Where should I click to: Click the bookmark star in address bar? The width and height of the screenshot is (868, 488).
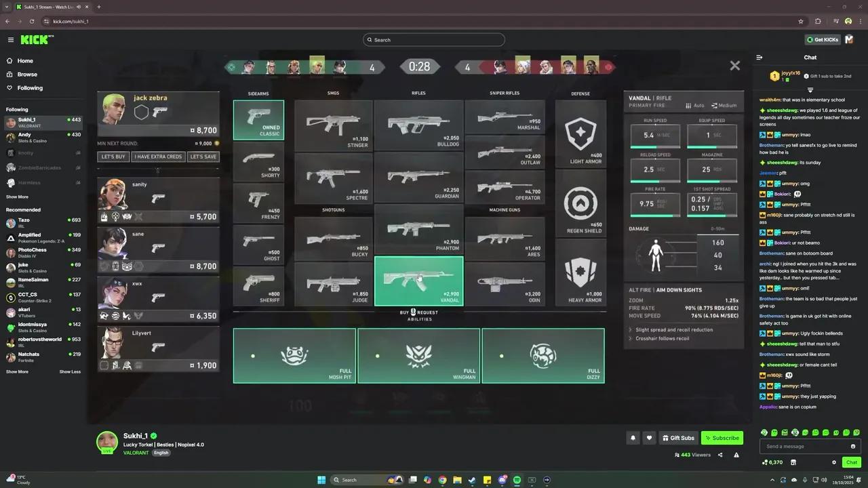tap(801, 21)
